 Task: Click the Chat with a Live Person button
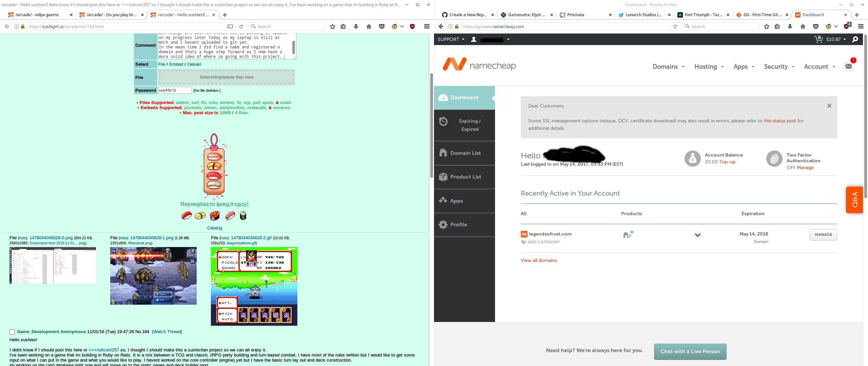690,351
